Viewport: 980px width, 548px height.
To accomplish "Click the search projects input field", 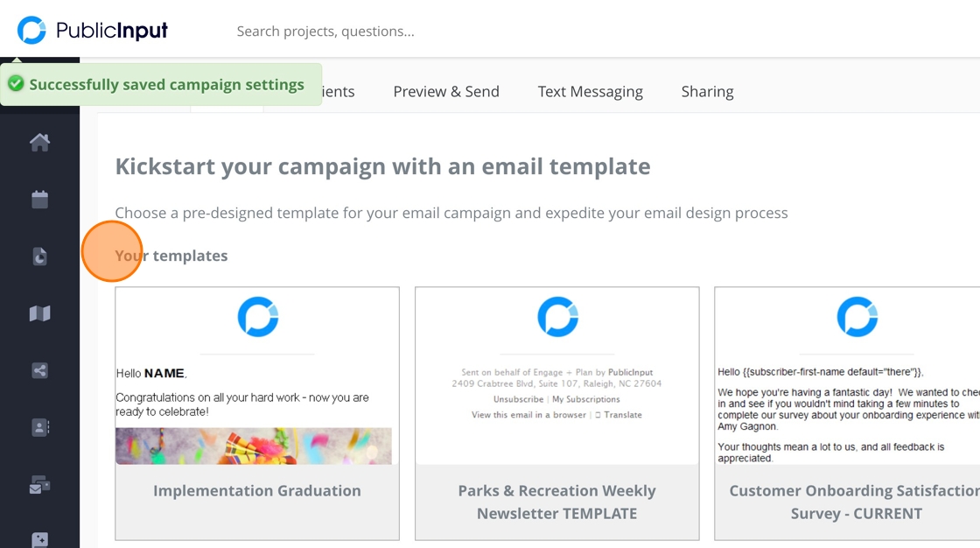I will (x=437, y=32).
